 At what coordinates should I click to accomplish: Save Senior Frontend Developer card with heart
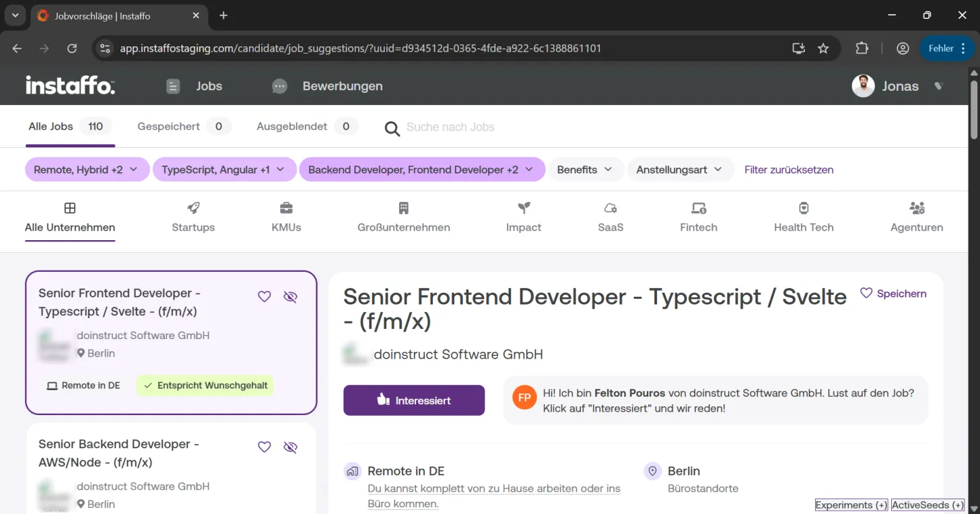tap(265, 296)
